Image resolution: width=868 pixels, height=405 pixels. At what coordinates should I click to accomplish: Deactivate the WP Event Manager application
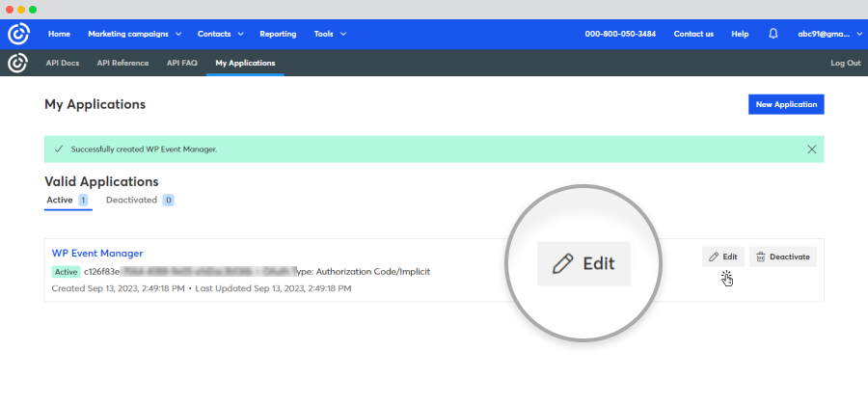click(x=783, y=256)
